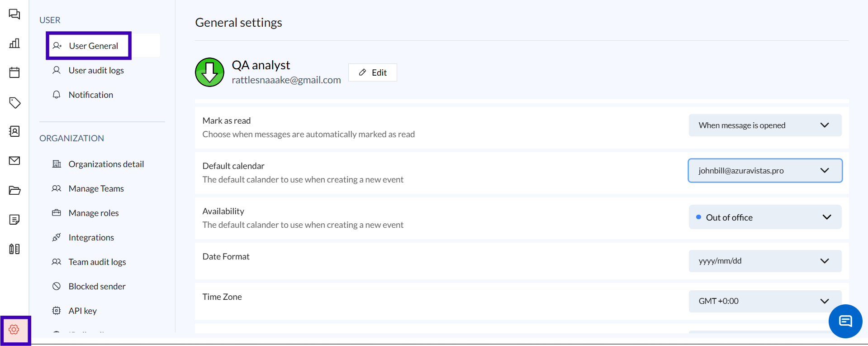The image size is (868, 346).
Task: Open Manage Teams section
Action: pyautogui.click(x=96, y=188)
